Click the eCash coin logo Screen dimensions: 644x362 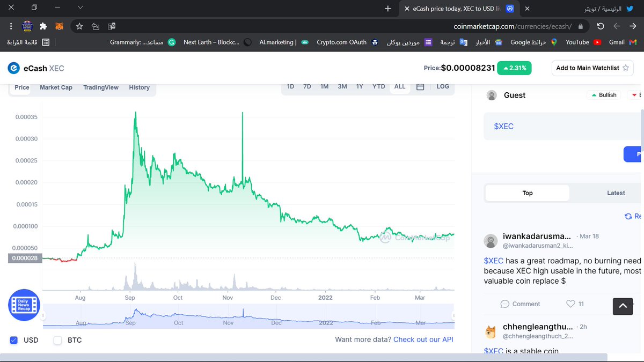pos(13,68)
